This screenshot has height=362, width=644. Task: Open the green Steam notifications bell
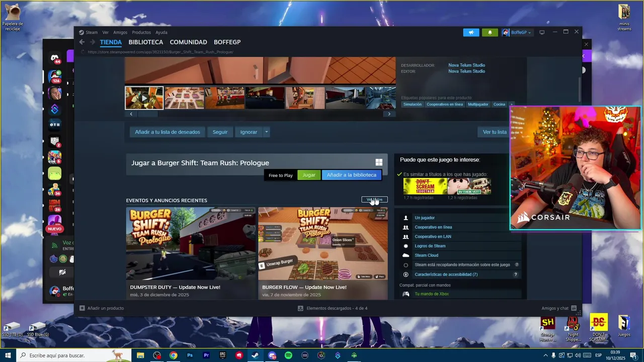click(490, 33)
